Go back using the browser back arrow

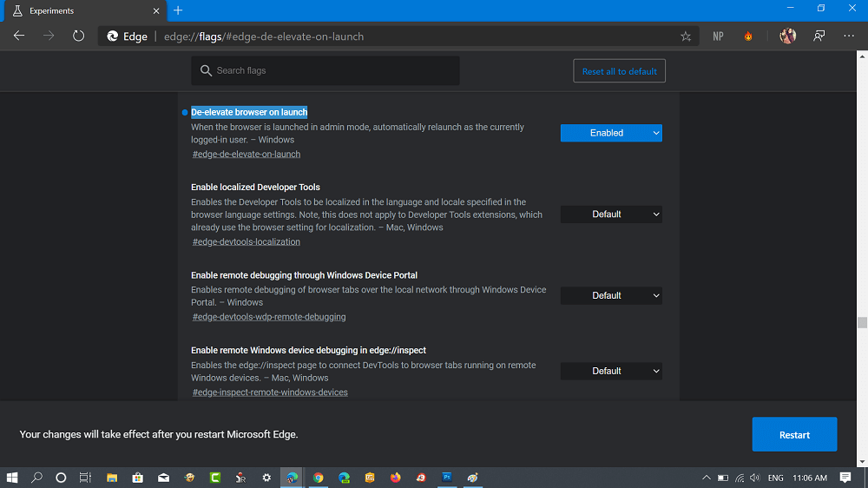[19, 36]
